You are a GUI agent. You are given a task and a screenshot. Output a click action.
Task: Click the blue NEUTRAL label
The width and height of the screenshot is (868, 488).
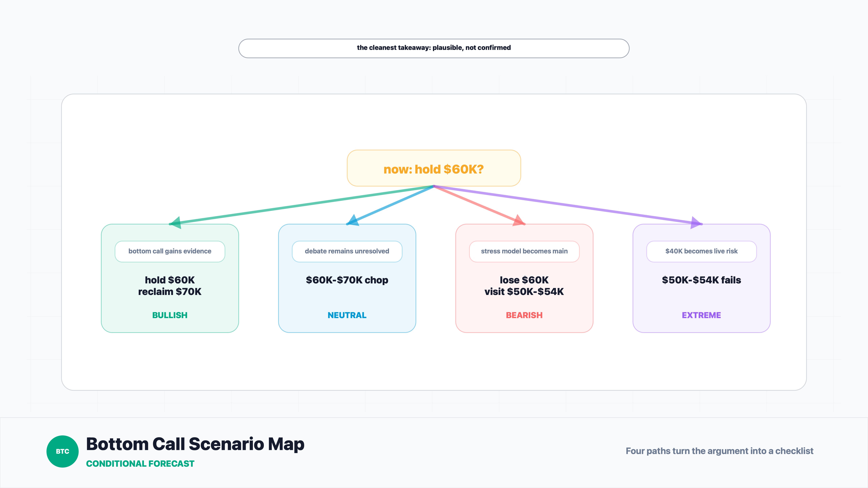pos(347,315)
